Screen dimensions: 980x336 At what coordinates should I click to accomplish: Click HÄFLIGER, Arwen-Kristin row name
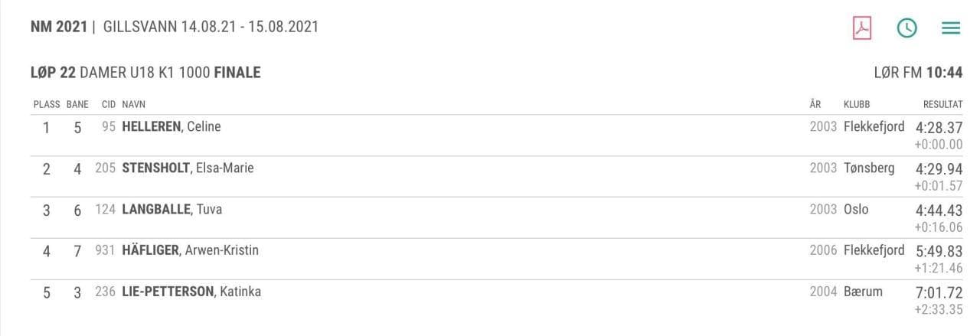click(190, 250)
